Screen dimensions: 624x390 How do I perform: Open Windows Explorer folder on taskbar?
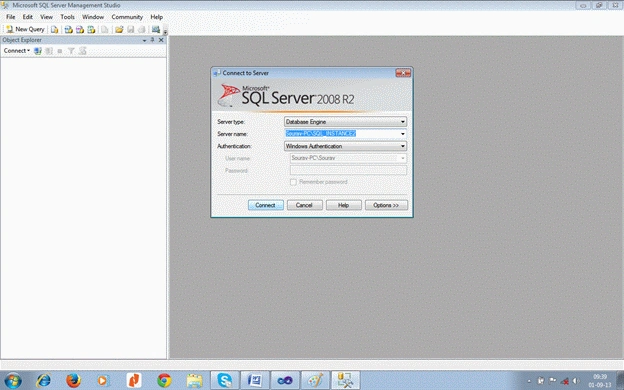click(x=194, y=380)
